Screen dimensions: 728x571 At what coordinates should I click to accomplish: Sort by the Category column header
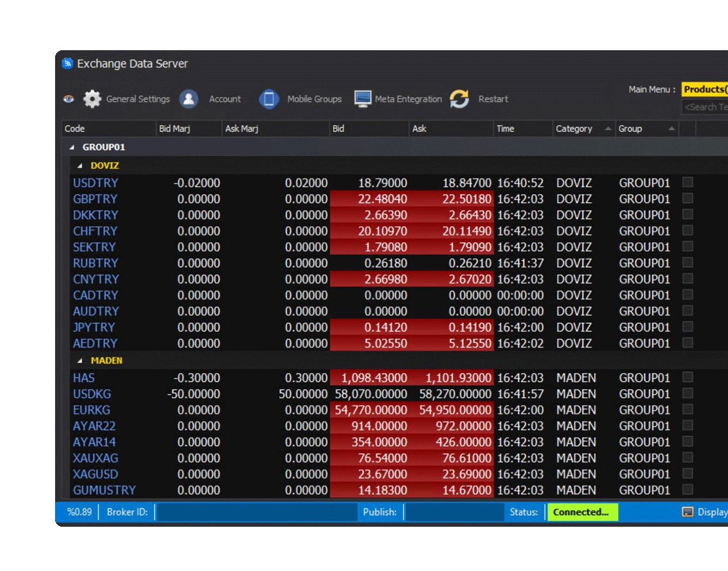tap(574, 129)
